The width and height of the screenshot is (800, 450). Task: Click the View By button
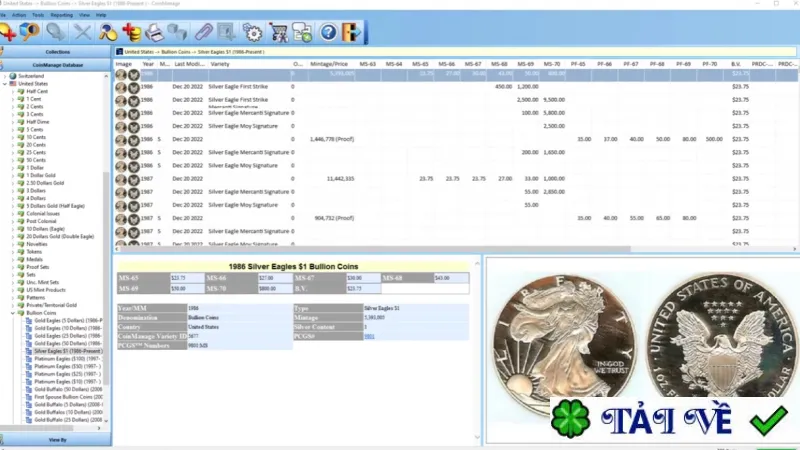pyautogui.click(x=56, y=440)
